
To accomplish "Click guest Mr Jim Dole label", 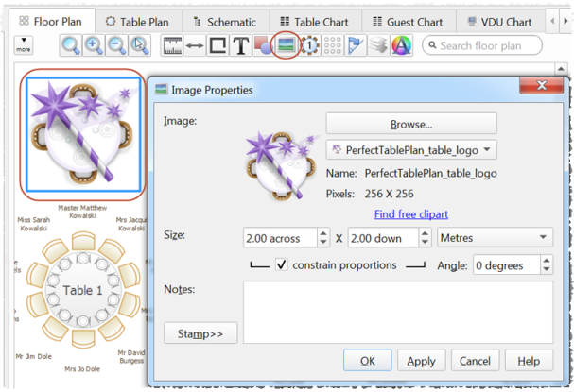I will (34, 356).
